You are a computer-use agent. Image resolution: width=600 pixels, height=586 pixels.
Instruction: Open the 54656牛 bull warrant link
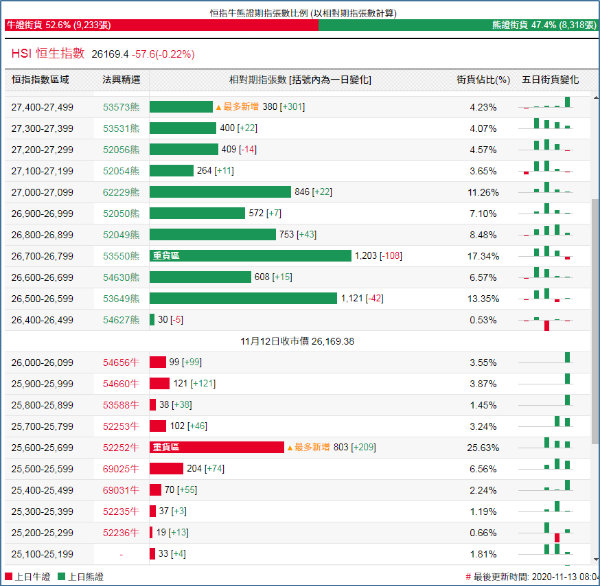(120, 362)
